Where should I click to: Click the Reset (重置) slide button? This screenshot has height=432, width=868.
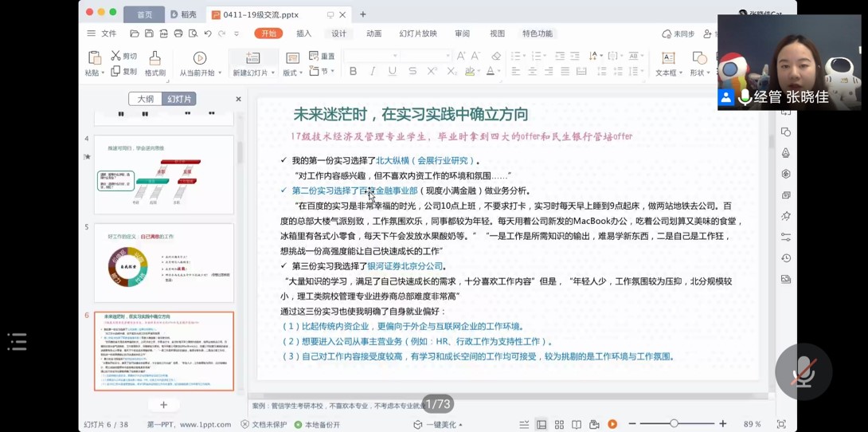click(x=323, y=57)
